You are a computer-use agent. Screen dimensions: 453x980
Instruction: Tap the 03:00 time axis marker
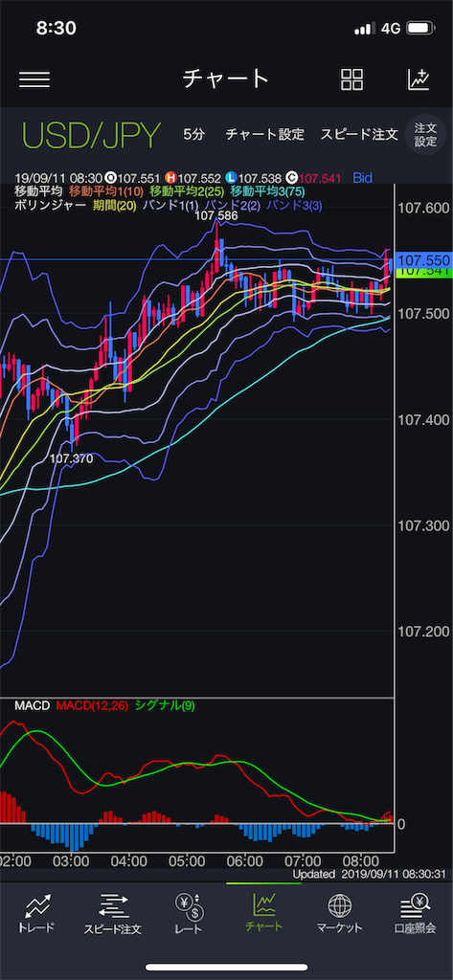[x=71, y=861]
